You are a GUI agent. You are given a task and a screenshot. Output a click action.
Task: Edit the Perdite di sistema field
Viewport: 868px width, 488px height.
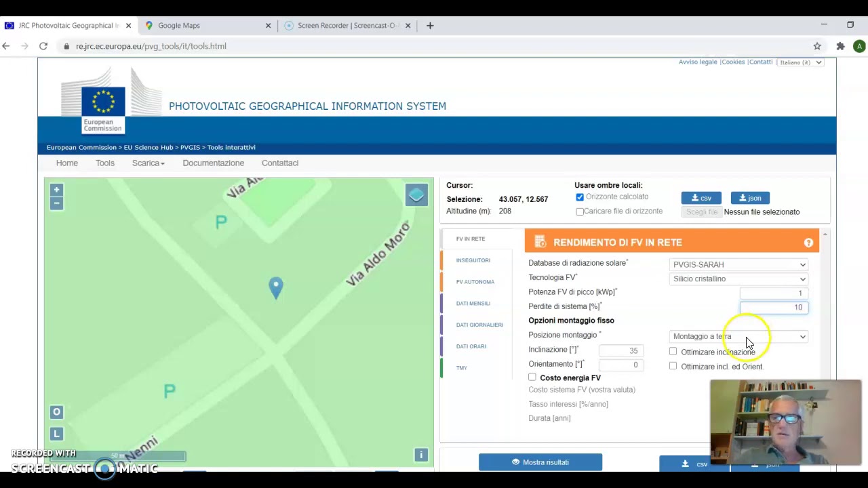coord(774,308)
